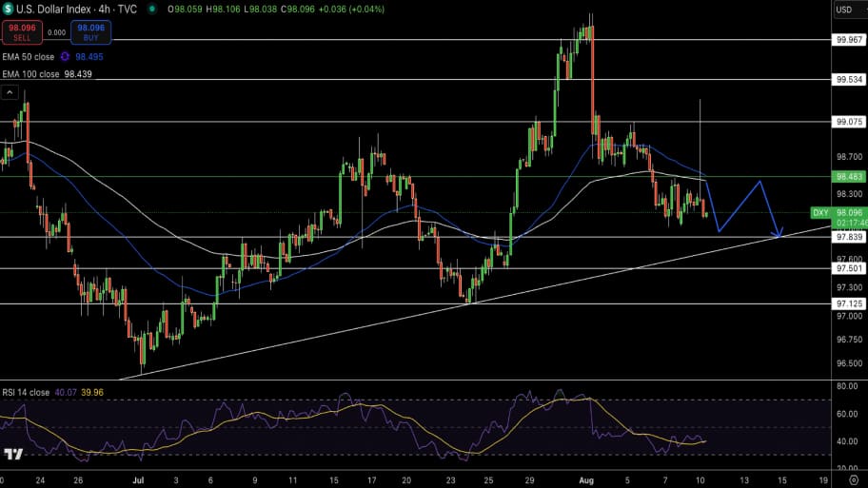Viewport: 868px width, 488px height.
Task: Click the 96.750 tick on price axis
Action: pos(849,340)
